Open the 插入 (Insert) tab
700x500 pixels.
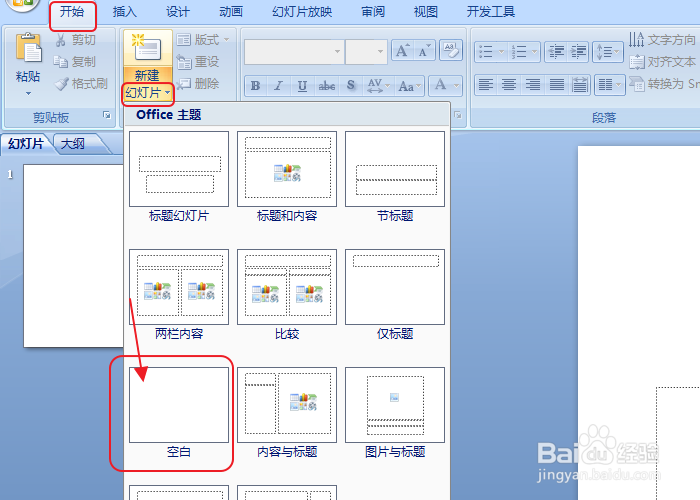pos(125,12)
